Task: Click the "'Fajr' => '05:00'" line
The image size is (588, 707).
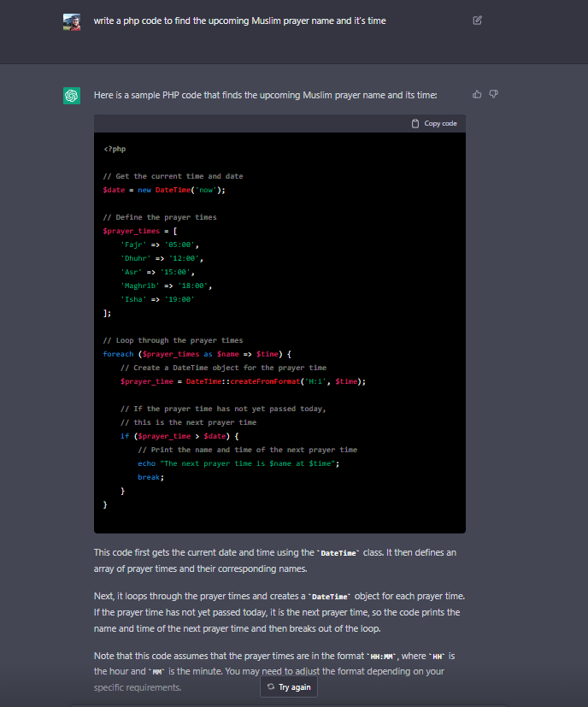Action: pos(160,245)
